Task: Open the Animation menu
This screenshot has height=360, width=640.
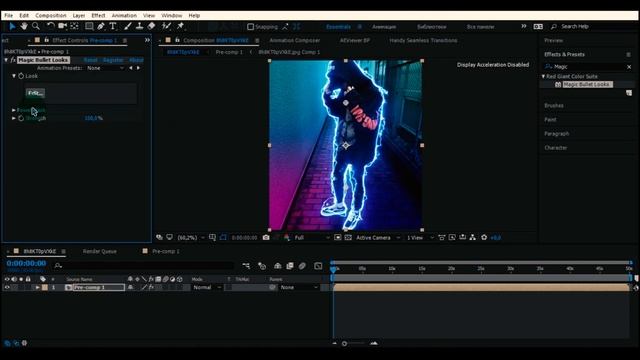Action: [124, 16]
